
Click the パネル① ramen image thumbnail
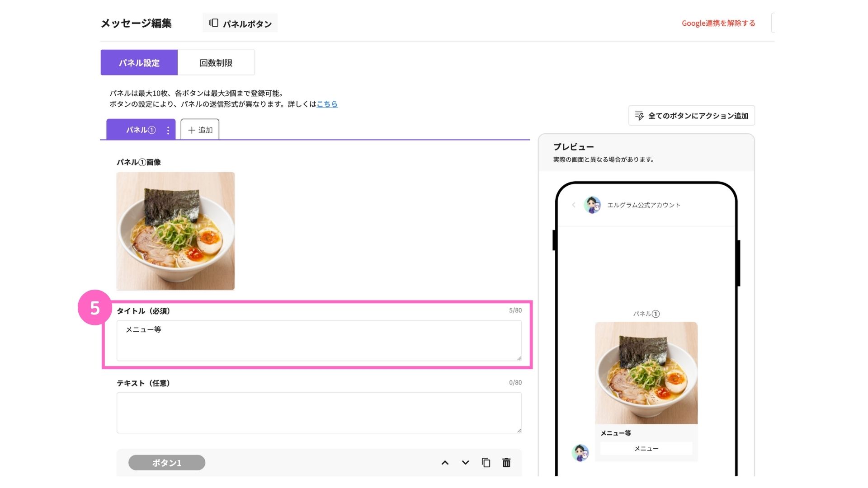[x=175, y=231]
